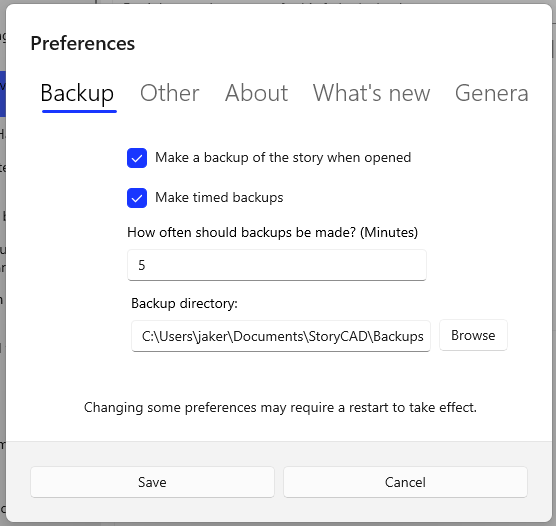Viewport: 556px width, 526px height.
Task: Cancel the Preferences dialog
Action: 405,482
